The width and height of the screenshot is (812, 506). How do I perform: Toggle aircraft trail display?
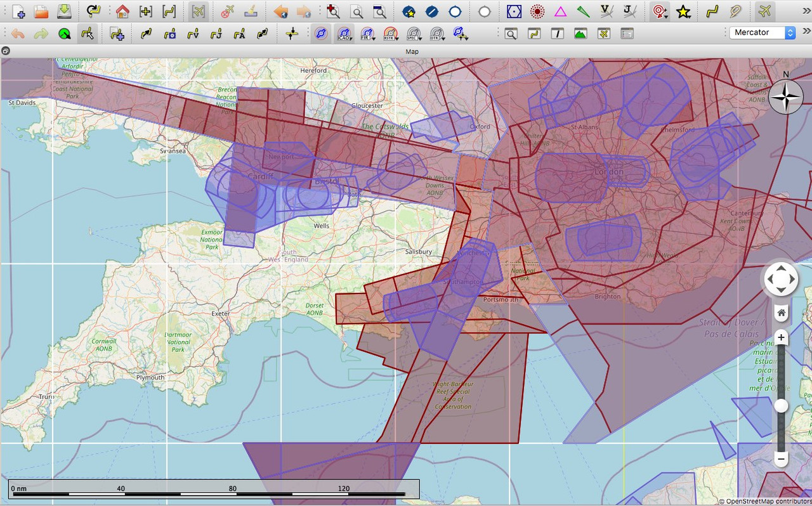pos(735,11)
